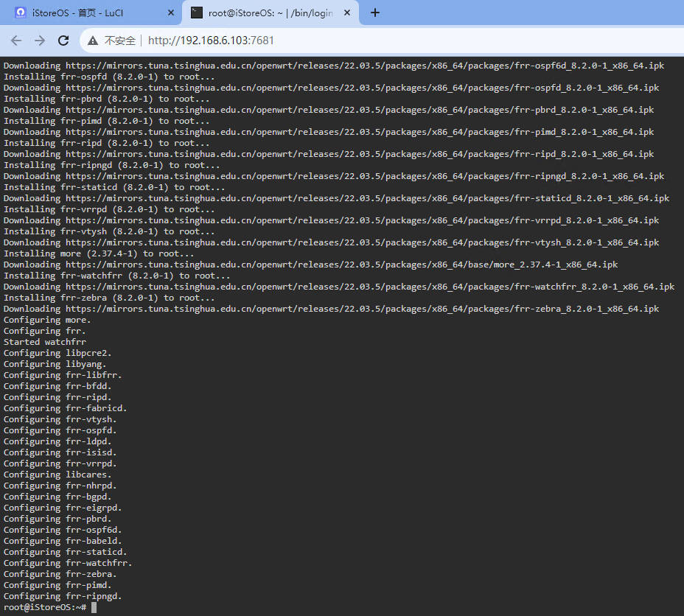Click the address bar URL 192.168.6.103:7681
The height and width of the screenshot is (616, 684).
211,41
